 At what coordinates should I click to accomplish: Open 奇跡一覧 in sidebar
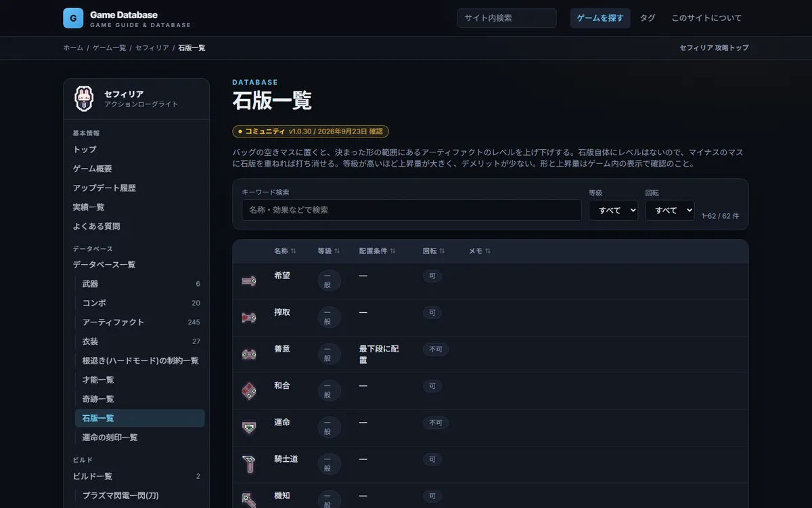coord(140,399)
